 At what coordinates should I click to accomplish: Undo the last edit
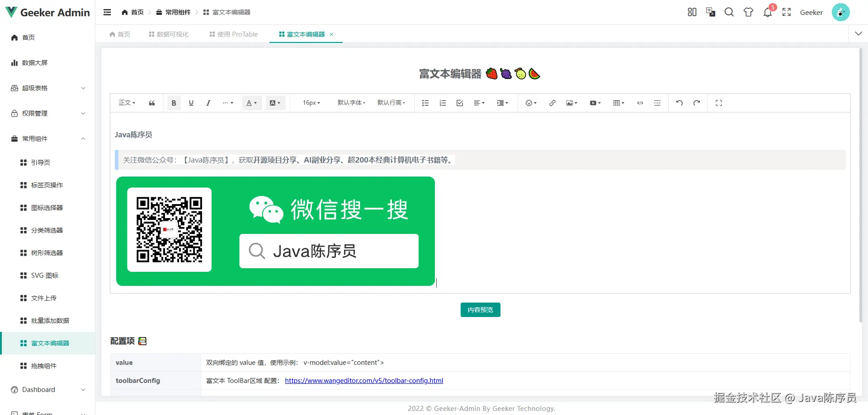coord(679,103)
